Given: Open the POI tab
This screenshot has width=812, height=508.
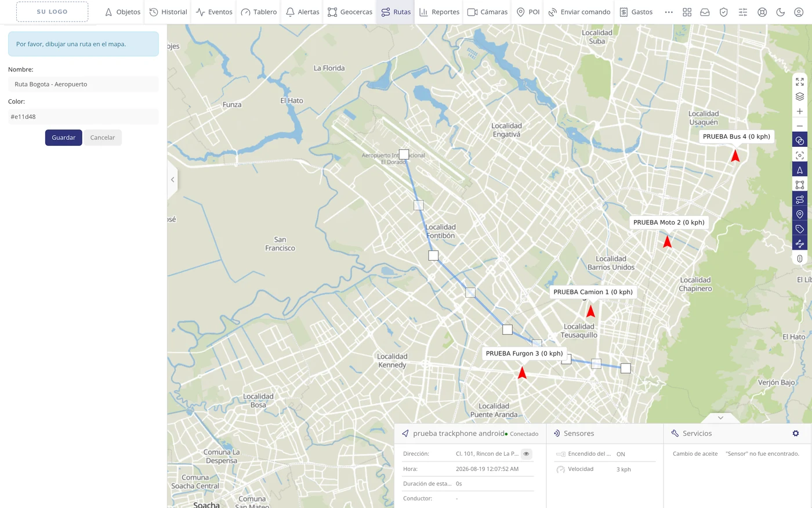Looking at the screenshot, I should pyautogui.click(x=528, y=12).
